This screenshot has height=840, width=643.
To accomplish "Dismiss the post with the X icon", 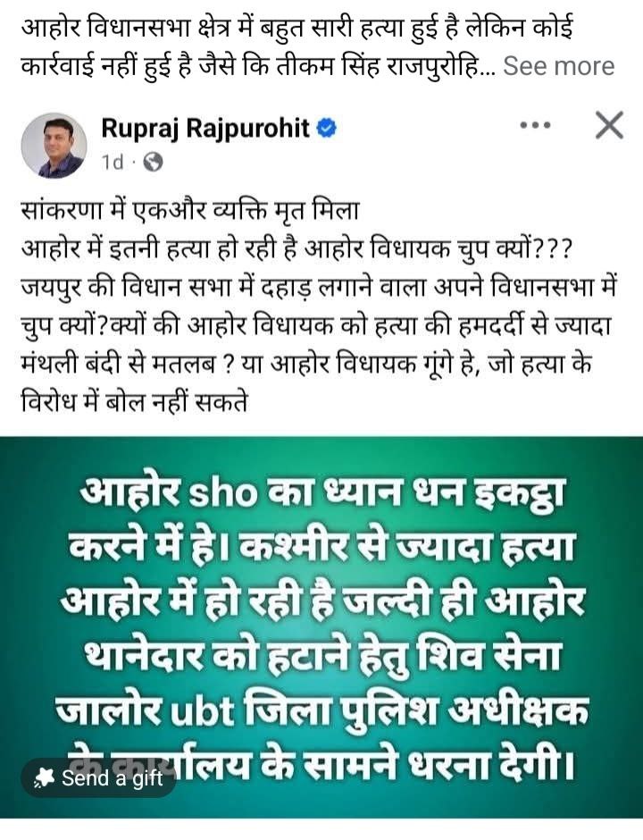I will tap(609, 126).
